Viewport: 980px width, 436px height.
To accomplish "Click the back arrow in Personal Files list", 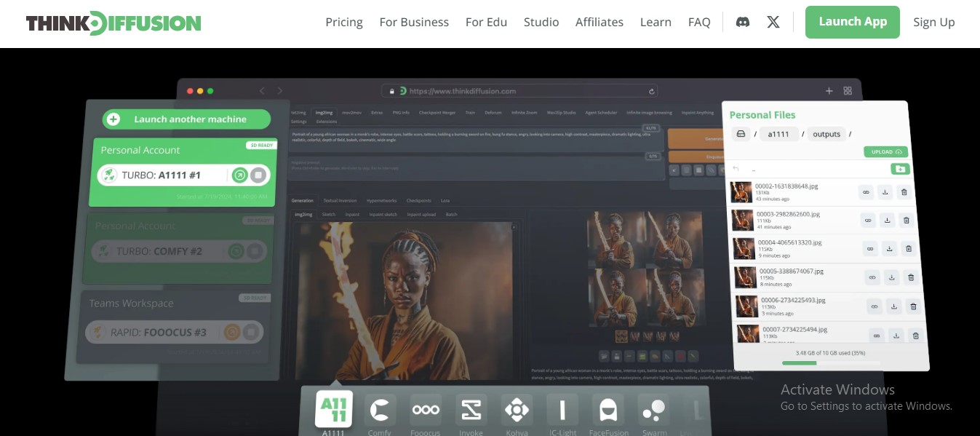I will point(736,169).
